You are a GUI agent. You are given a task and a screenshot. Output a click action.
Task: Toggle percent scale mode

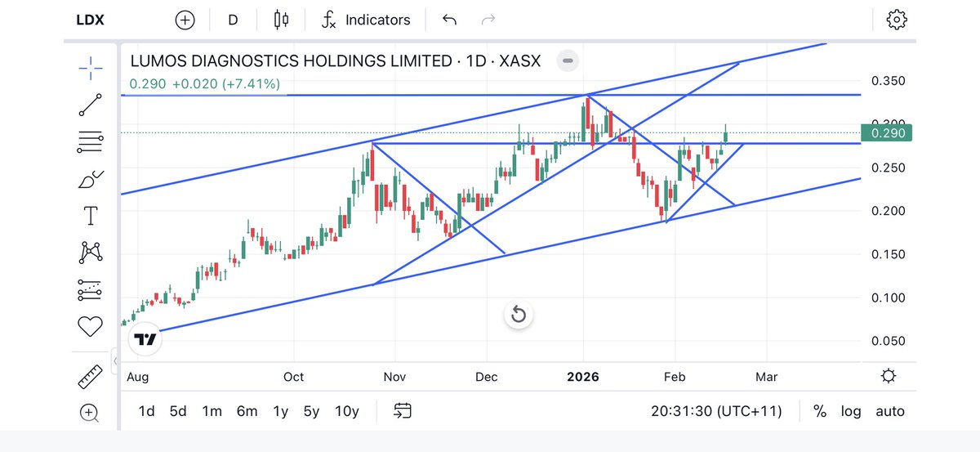point(819,411)
